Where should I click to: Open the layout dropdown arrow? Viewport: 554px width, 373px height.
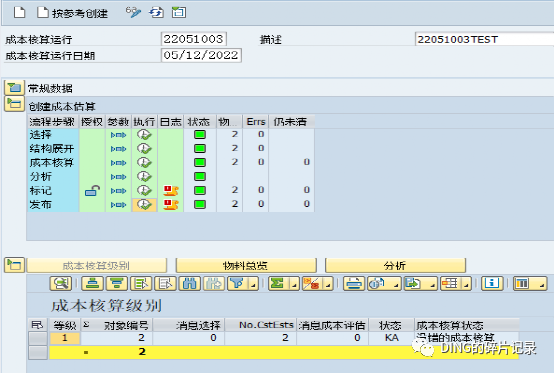pos(467,284)
